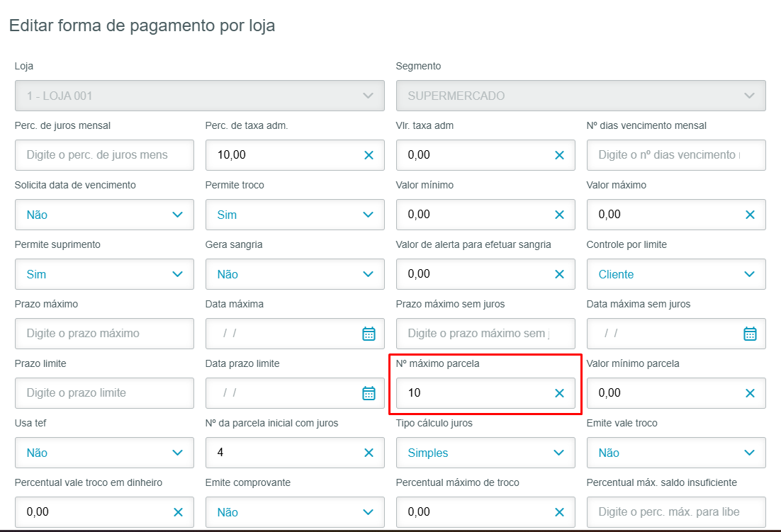Image resolution: width=781 pixels, height=532 pixels.
Task: Open the Data prazo limite calendar picker
Action: 369,393
